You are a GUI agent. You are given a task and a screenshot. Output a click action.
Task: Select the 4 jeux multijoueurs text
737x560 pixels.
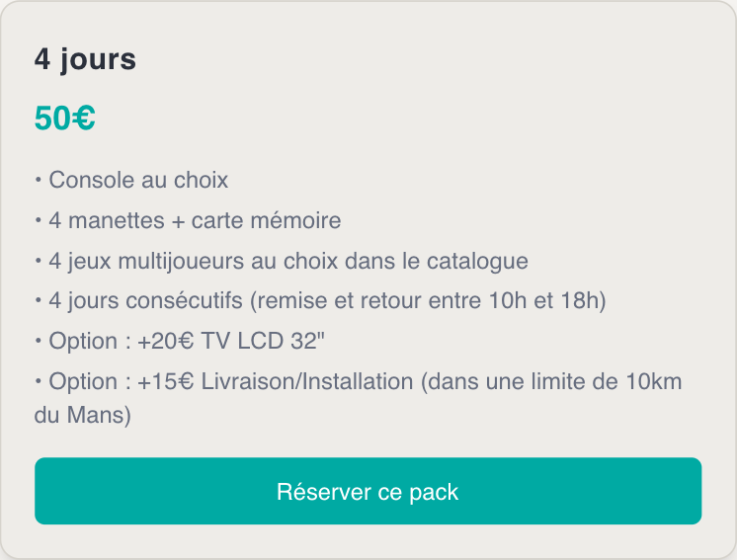point(146,261)
